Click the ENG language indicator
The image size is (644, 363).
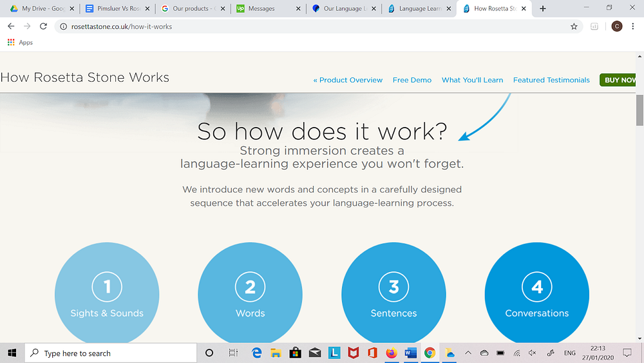[x=569, y=353]
